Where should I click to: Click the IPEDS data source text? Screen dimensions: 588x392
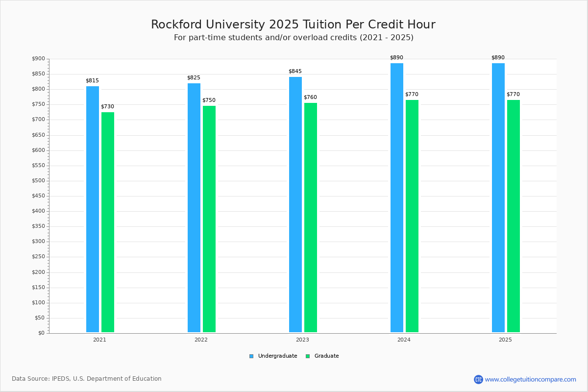click(x=87, y=378)
